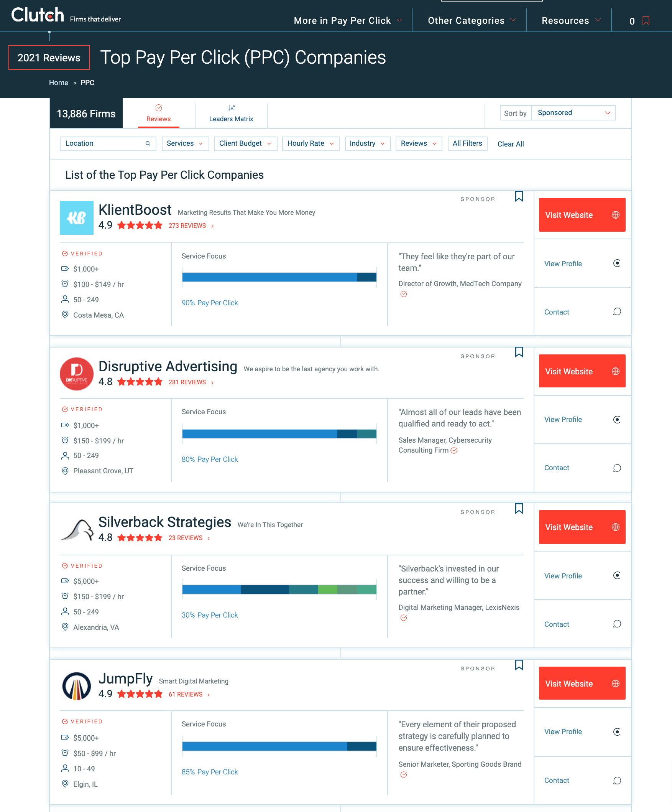Click Silverback Strategies green service focus segment
Viewport: 672px width, 812px height.
(328, 589)
